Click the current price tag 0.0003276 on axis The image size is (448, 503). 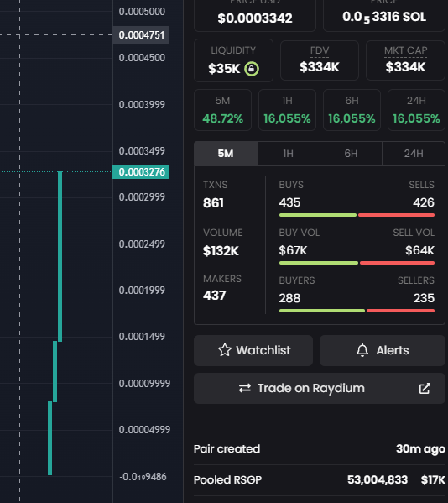(x=141, y=172)
